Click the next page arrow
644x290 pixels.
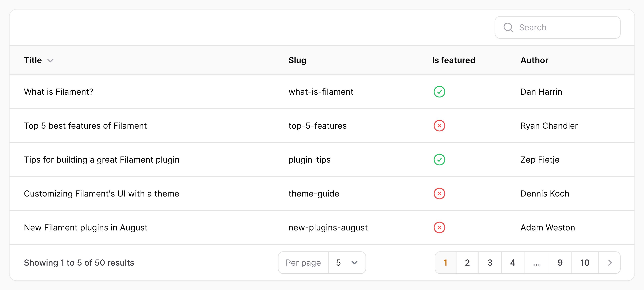609,263
